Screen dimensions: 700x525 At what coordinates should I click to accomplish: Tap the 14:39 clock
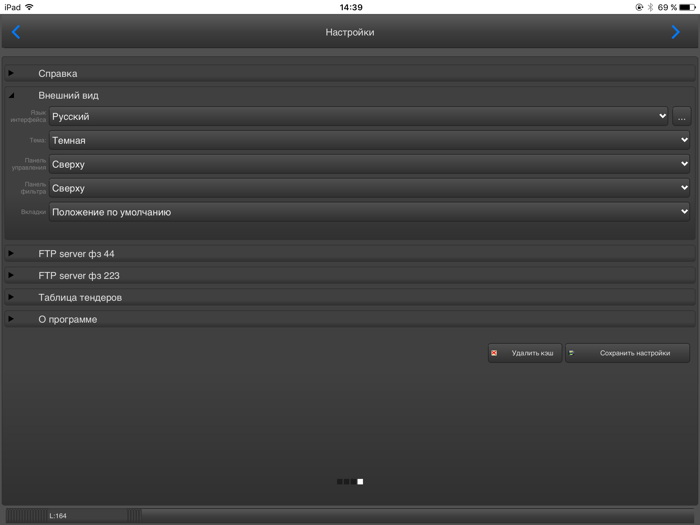point(351,7)
